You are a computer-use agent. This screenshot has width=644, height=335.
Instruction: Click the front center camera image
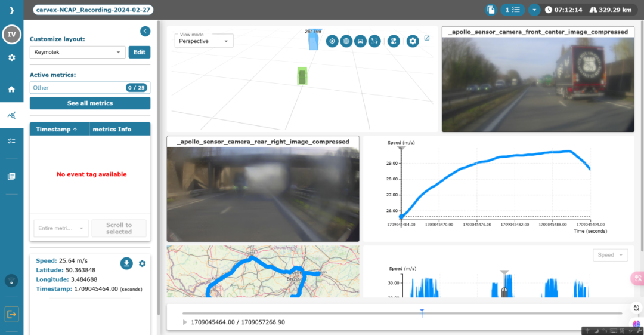pos(538,85)
